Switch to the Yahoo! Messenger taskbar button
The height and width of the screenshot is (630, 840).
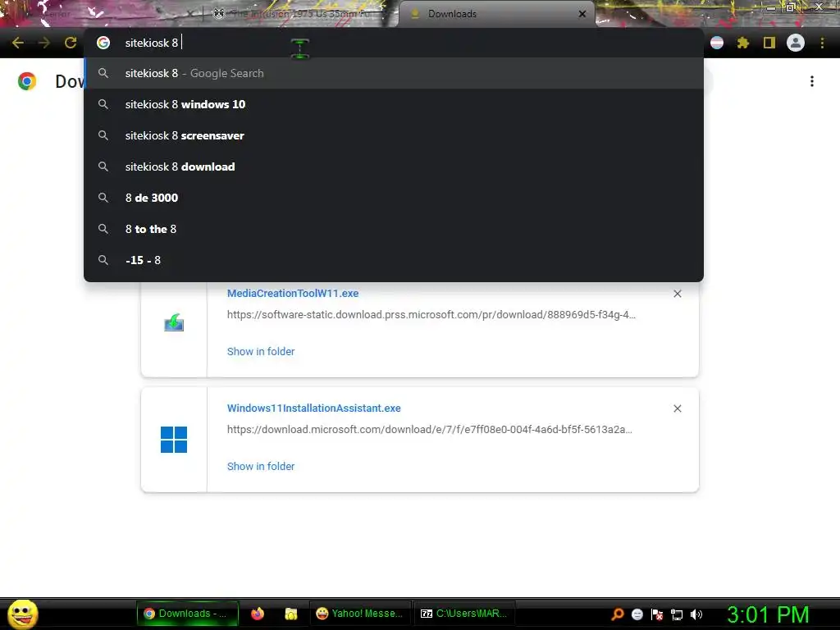click(x=360, y=614)
